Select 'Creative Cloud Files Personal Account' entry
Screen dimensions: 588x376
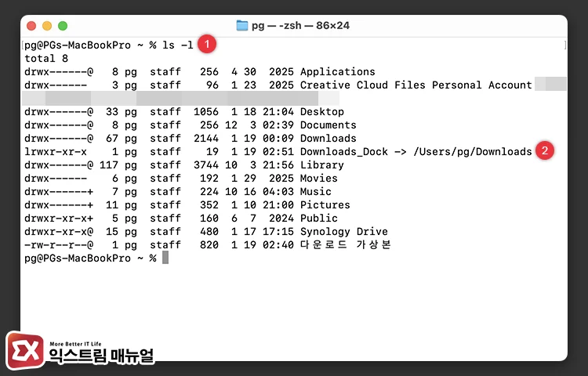(416, 85)
